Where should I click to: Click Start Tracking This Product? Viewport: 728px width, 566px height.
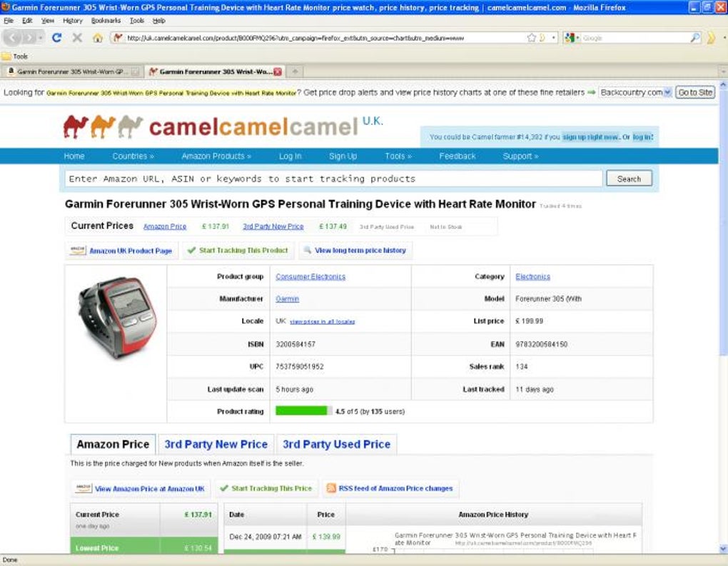pos(238,251)
